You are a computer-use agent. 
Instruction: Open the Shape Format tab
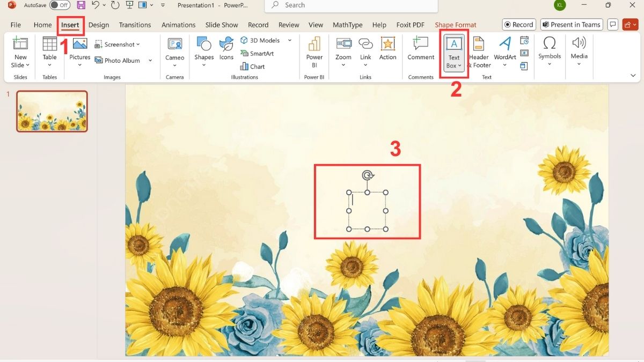(456, 25)
